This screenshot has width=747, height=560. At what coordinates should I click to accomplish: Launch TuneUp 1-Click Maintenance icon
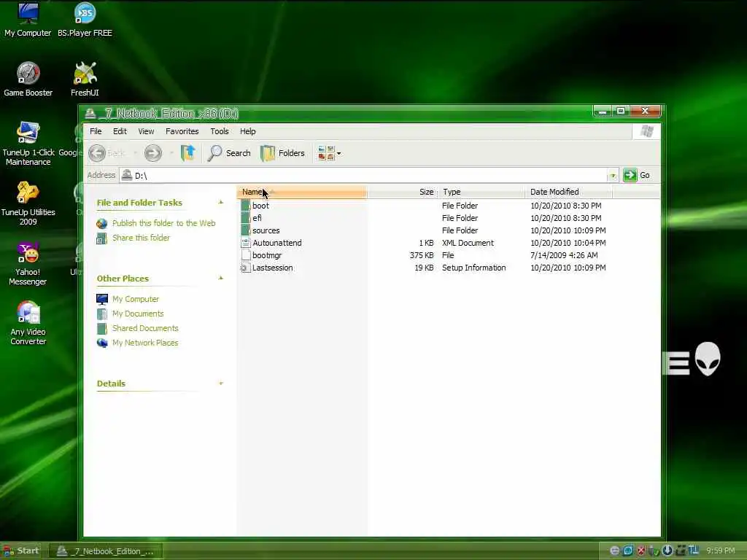(28, 144)
